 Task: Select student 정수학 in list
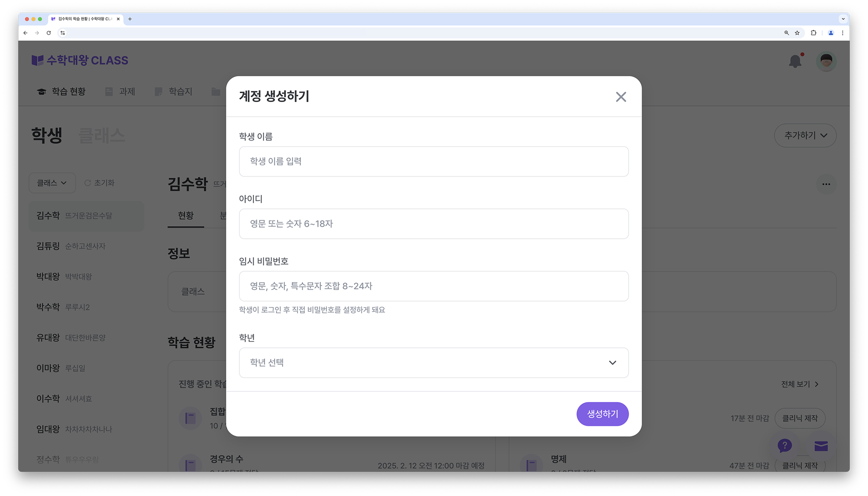(86, 460)
